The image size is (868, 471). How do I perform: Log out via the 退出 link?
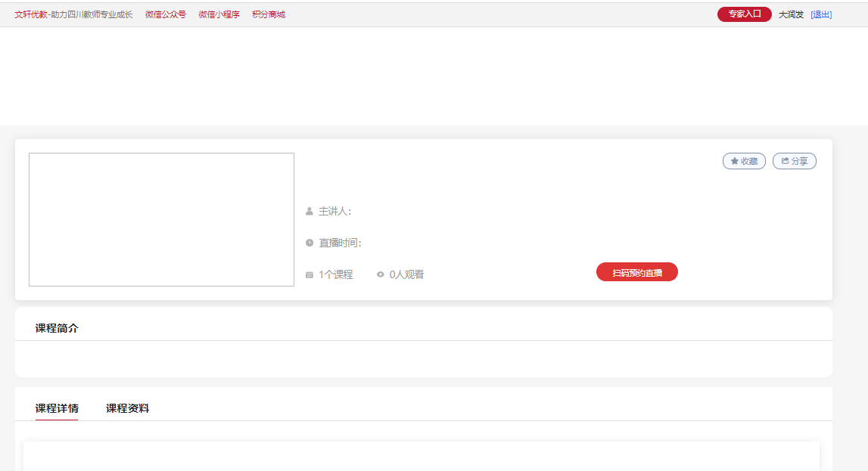[821, 14]
